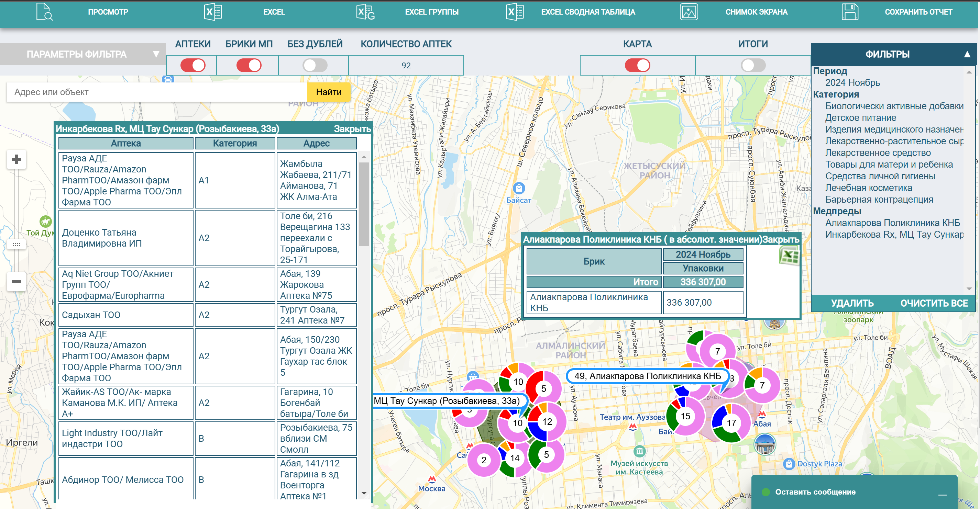Click Очистить все in filters panel
This screenshot has width=980, height=509.
(934, 303)
